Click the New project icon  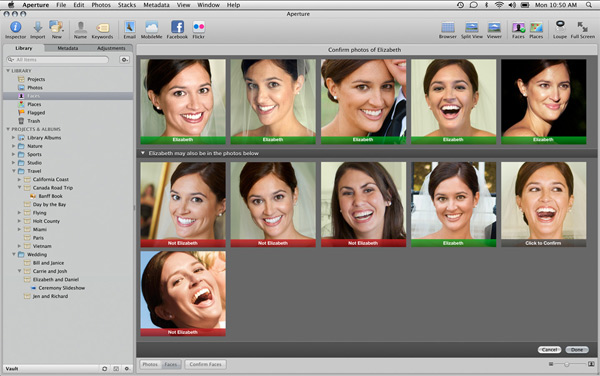56,27
